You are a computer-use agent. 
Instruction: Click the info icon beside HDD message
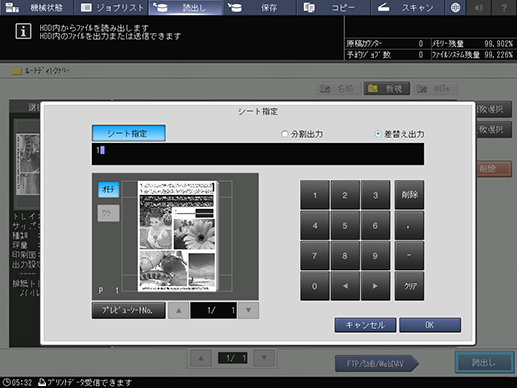click(x=23, y=31)
